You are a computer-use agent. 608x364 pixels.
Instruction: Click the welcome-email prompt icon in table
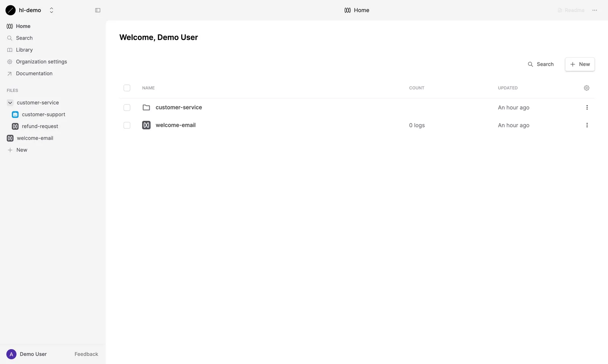click(x=146, y=125)
